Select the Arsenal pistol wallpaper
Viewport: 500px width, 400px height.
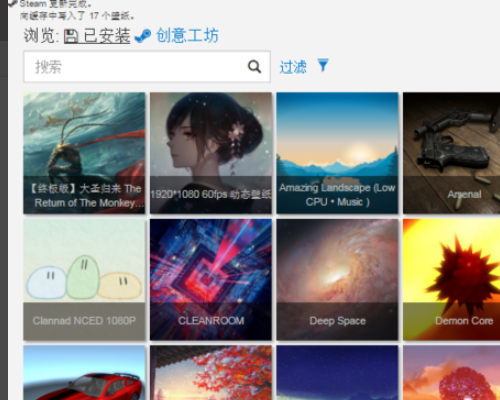tap(451, 153)
